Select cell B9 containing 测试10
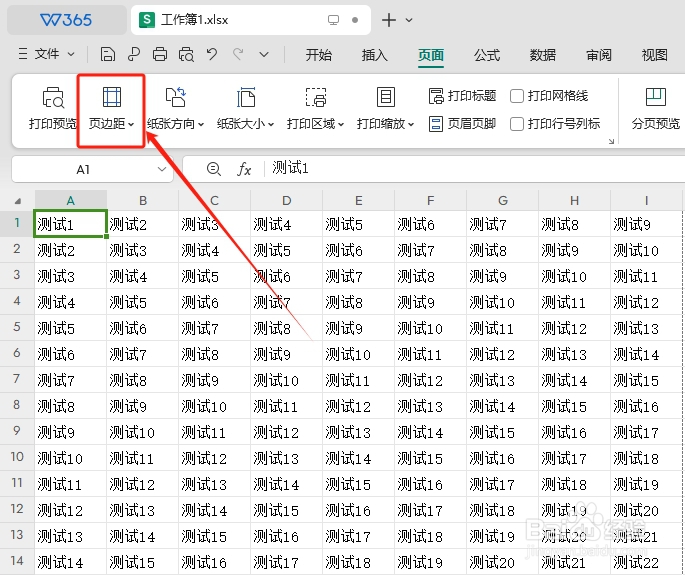The height and width of the screenshot is (575, 685). pos(143,432)
